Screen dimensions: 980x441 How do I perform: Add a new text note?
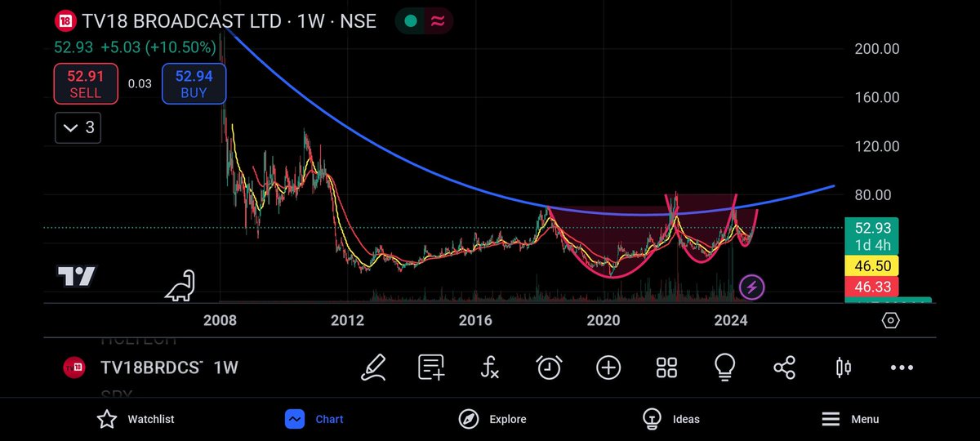click(x=431, y=367)
